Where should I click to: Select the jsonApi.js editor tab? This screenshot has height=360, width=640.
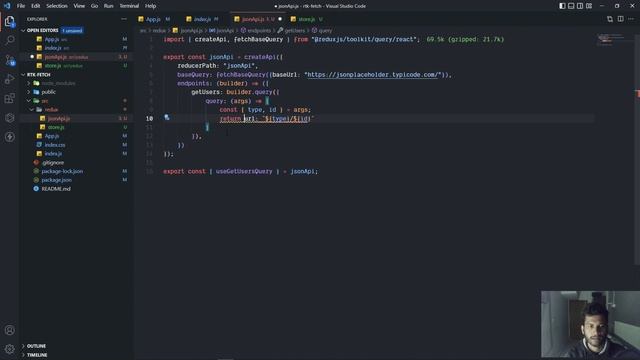tap(258, 19)
